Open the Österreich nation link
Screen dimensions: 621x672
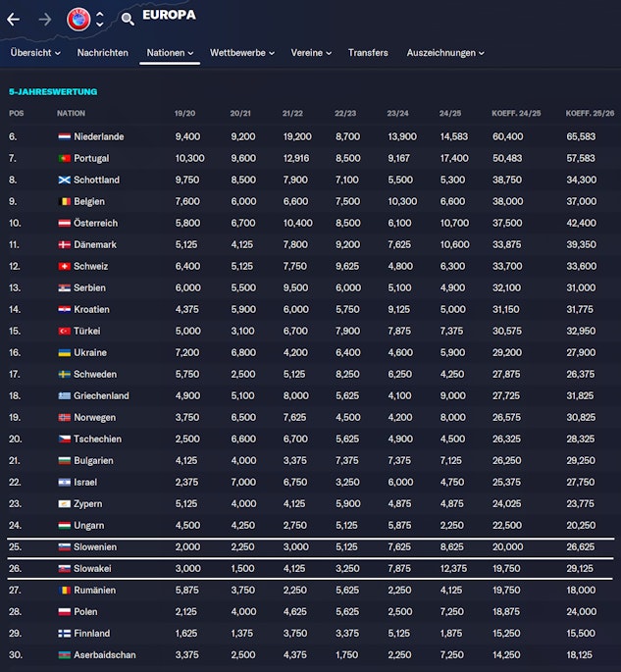[x=96, y=223]
